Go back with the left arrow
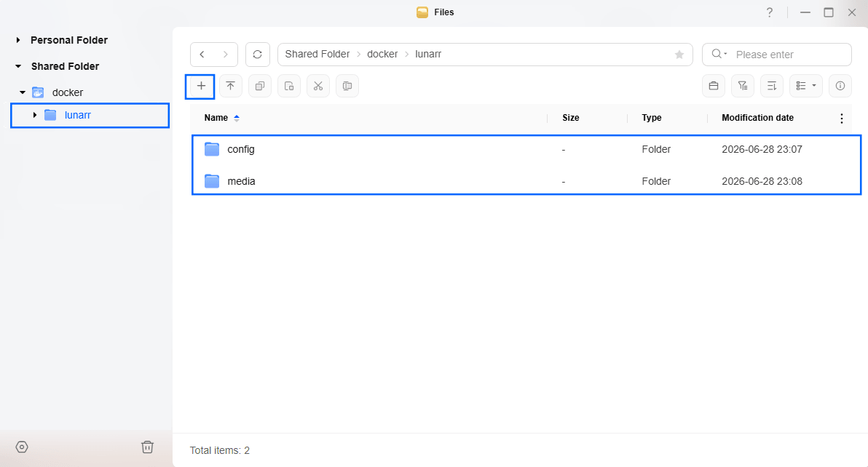 (202, 54)
